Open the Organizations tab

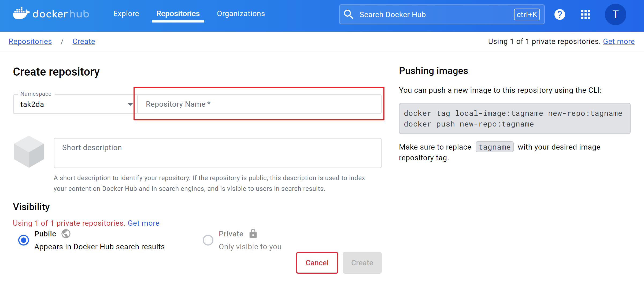[x=241, y=14]
